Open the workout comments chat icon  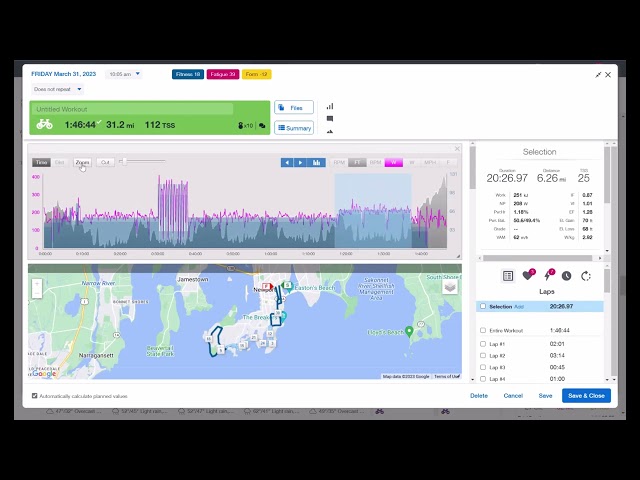262,126
